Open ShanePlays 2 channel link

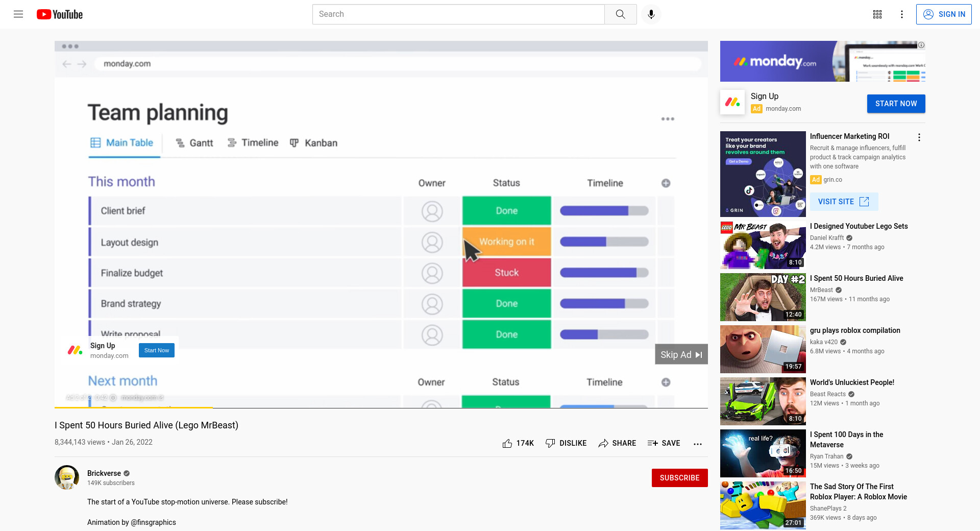828,509
